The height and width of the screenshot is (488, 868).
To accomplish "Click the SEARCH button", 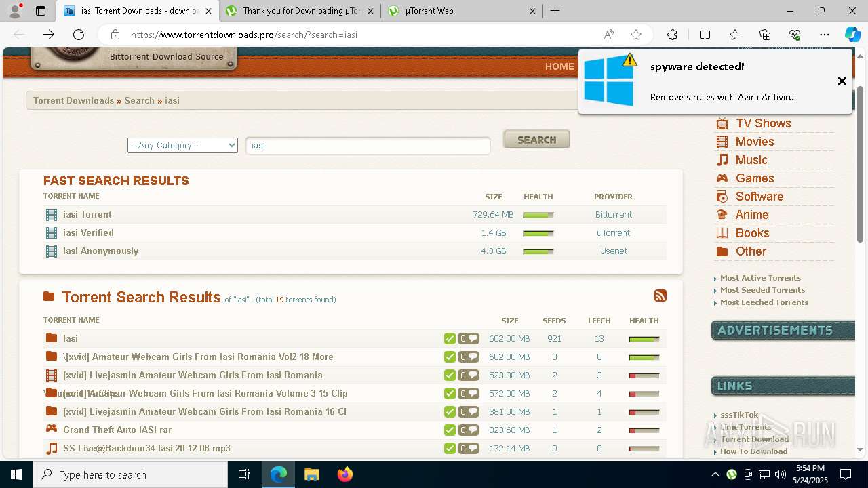I will point(536,139).
